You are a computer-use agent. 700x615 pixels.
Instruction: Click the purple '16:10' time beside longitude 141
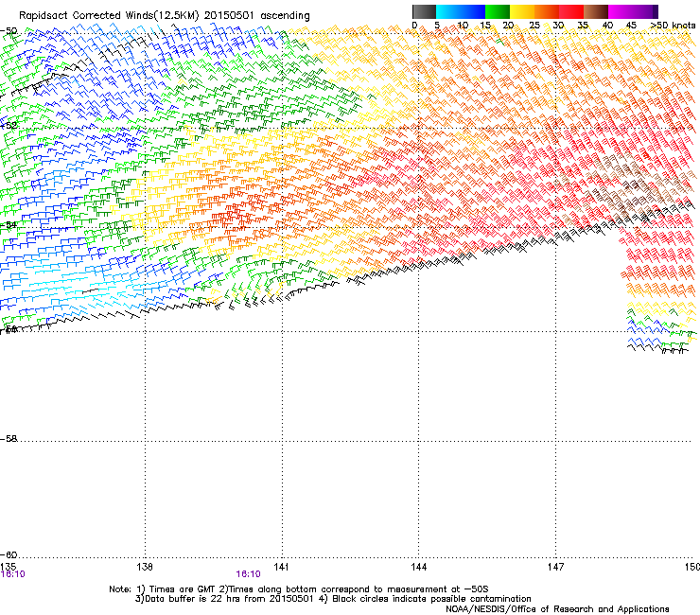pyautogui.click(x=248, y=574)
